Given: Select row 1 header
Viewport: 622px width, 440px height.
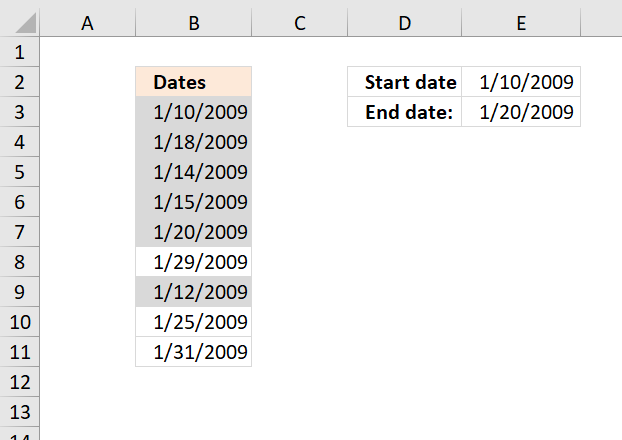Looking at the screenshot, I should 19,52.
